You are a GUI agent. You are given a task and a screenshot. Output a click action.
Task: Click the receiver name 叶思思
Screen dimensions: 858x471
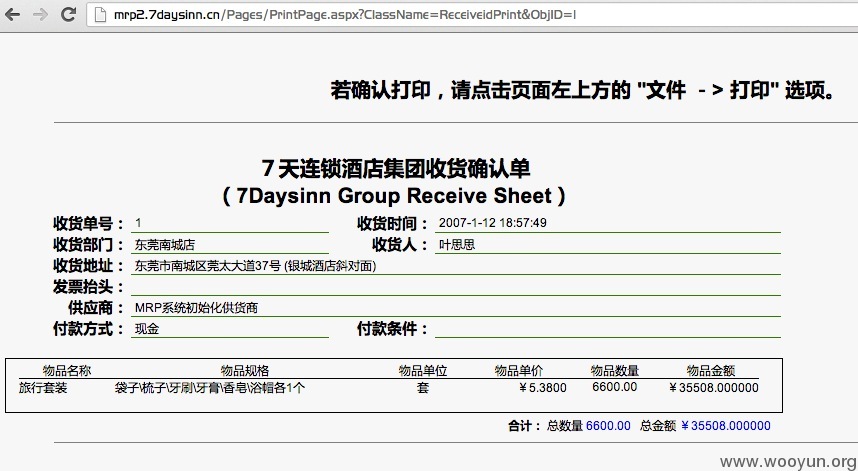click(457, 245)
